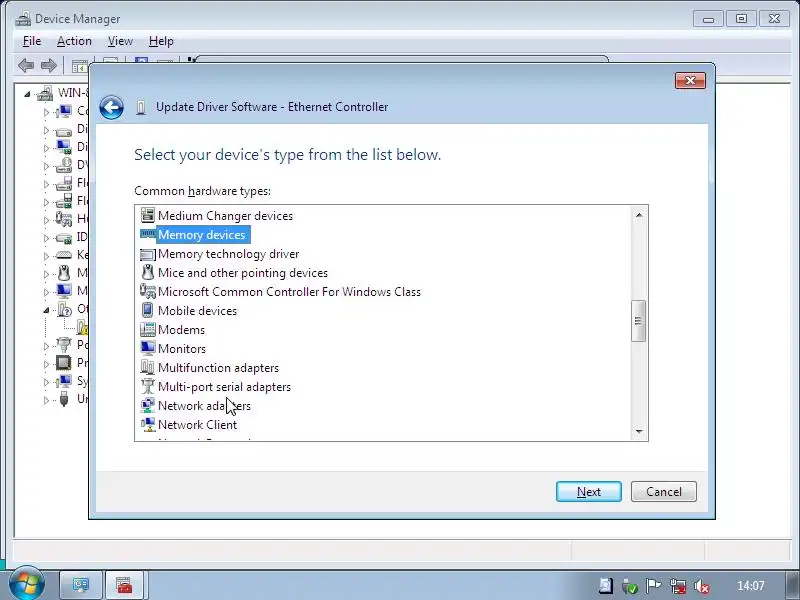Open the File menu
Viewport: 800px width, 600px height.
(x=32, y=41)
